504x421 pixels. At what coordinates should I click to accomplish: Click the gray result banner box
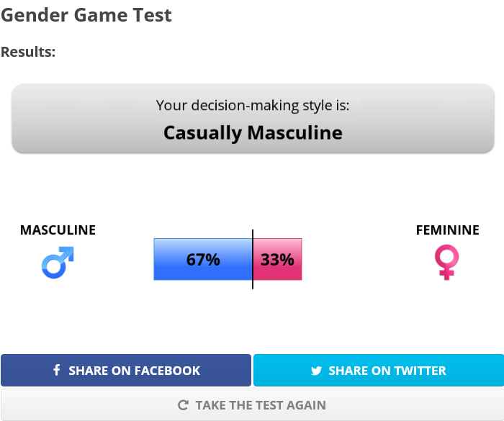pyautogui.click(x=253, y=118)
